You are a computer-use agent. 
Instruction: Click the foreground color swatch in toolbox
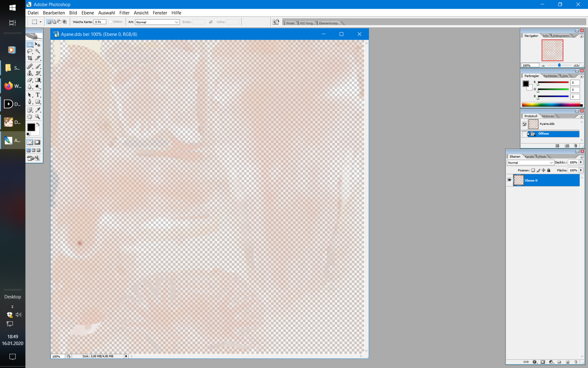tap(31, 127)
